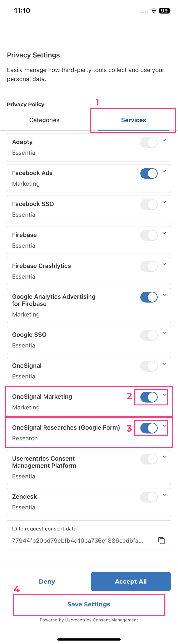
Task: Tap the Deny button
Action: [47, 582]
